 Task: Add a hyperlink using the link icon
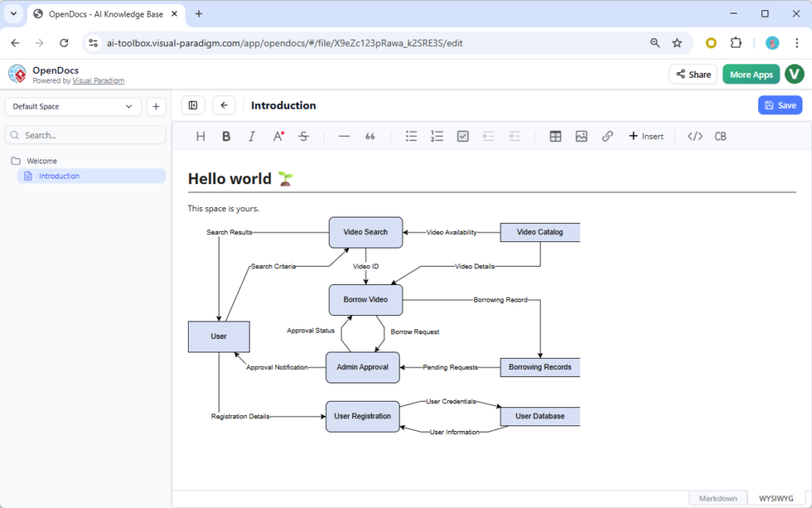point(607,136)
